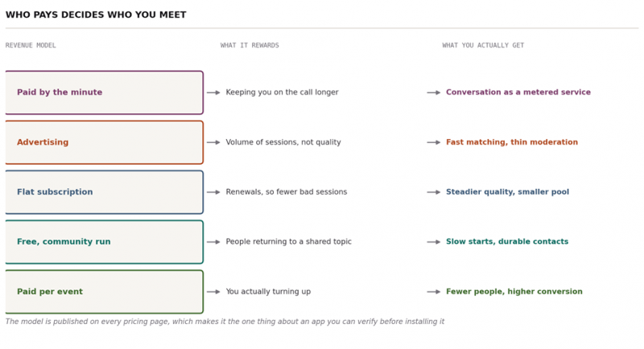Click the REVENUE MODEL column header
Viewport: 644px width, 349px height.
[x=31, y=45]
